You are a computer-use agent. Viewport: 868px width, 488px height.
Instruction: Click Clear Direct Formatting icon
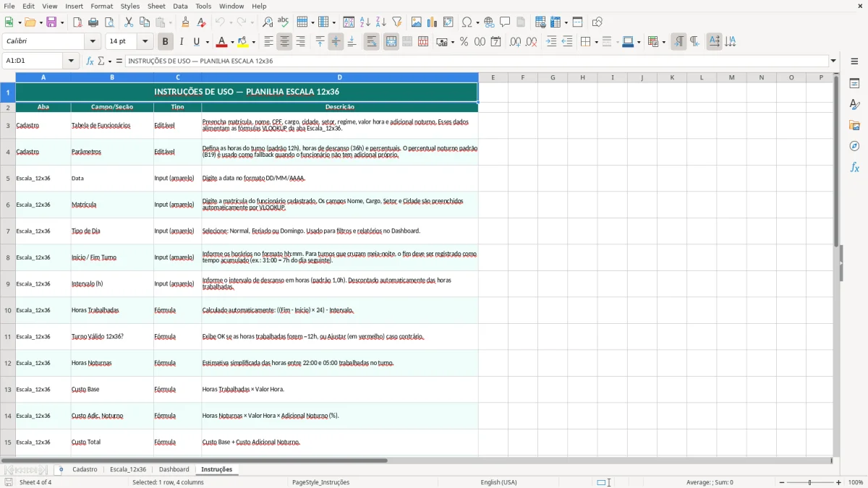pos(202,22)
